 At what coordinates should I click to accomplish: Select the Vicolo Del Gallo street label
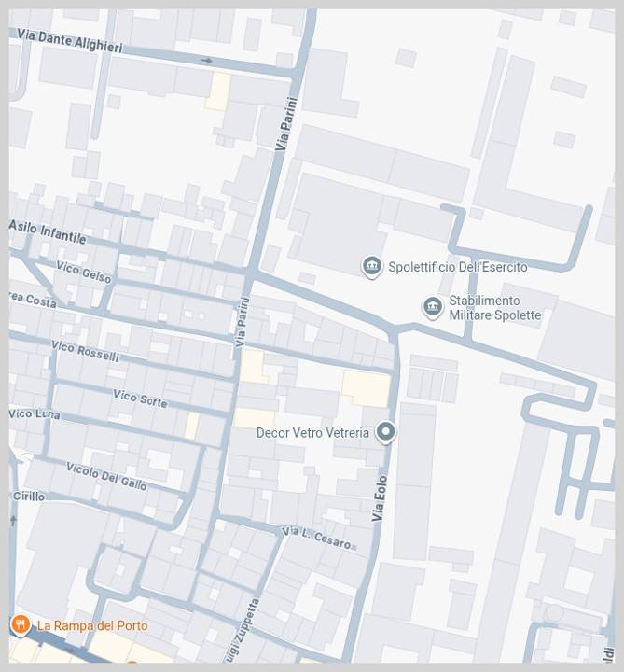(106, 476)
